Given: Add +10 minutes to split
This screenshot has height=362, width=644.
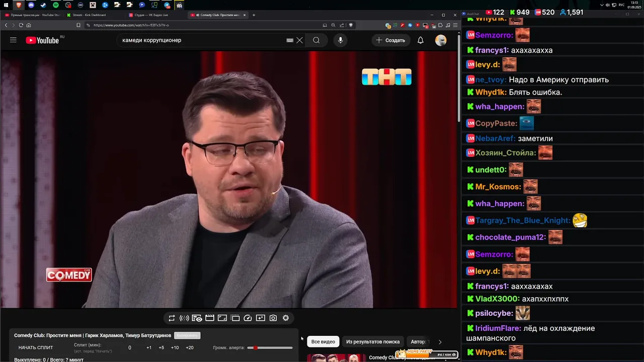Looking at the screenshot, I should [175, 347].
